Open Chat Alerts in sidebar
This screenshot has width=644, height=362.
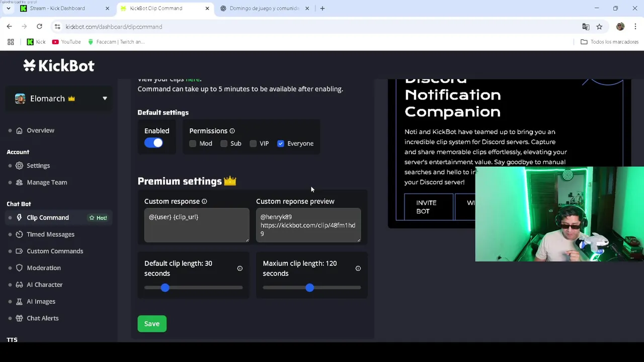click(43, 318)
